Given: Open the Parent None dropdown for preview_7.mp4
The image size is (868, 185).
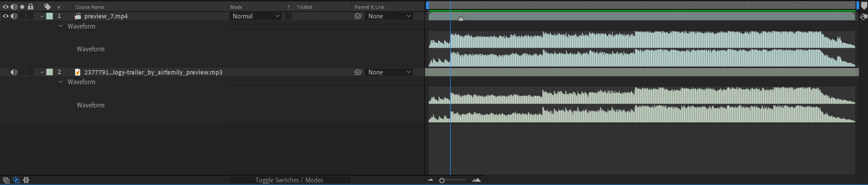Looking at the screenshot, I should (x=389, y=16).
